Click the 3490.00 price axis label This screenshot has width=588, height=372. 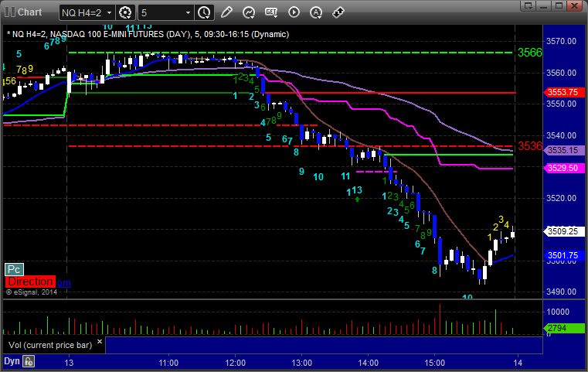[562, 292]
